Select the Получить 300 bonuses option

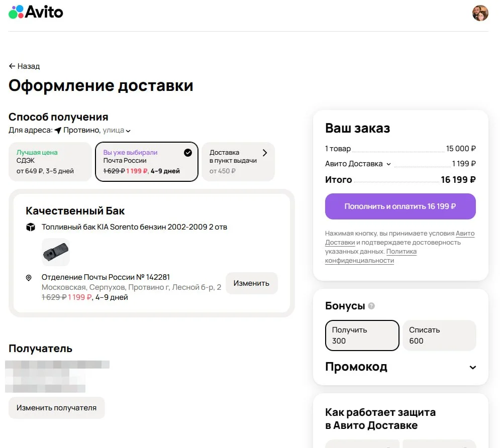click(362, 335)
